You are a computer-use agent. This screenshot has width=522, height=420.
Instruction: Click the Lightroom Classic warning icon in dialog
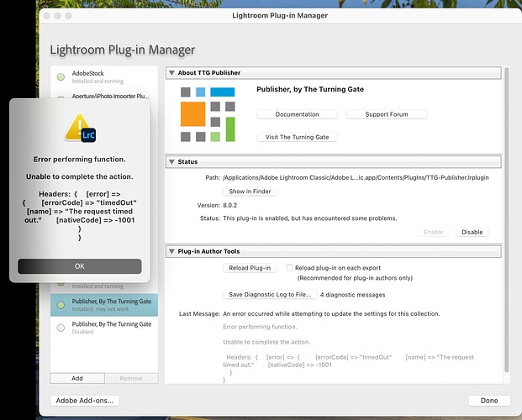(79, 128)
